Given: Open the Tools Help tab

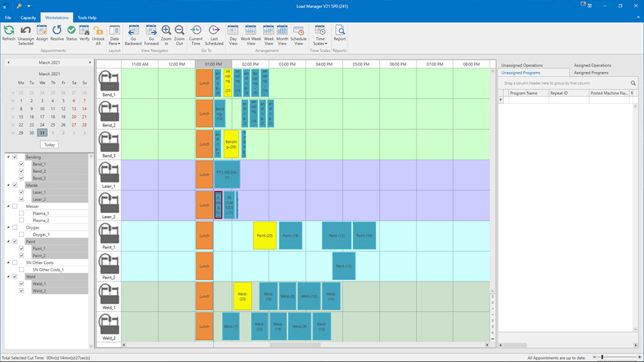Looking at the screenshot, I should pyautogui.click(x=87, y=17).
